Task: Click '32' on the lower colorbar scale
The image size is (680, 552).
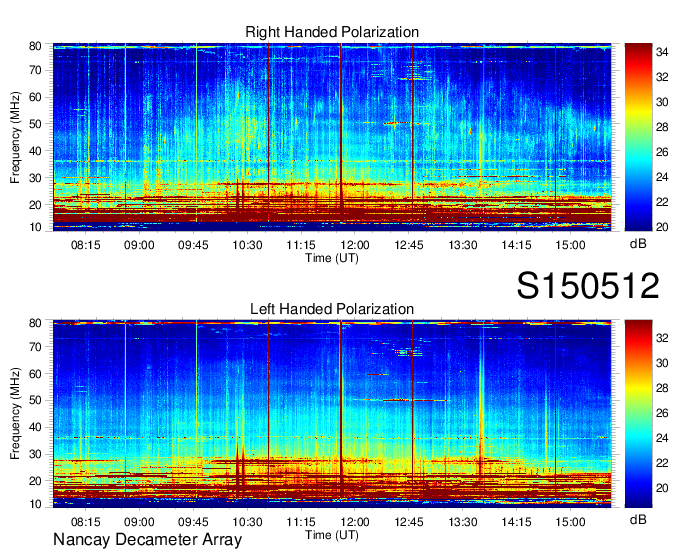Action: coord(662,338)
